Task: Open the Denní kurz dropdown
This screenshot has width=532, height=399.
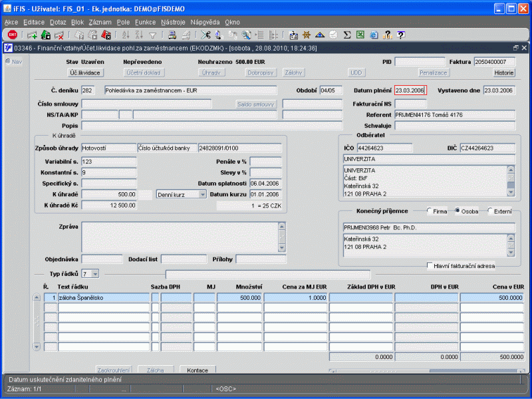Action: pyautogui.click(x=202, y=194)
